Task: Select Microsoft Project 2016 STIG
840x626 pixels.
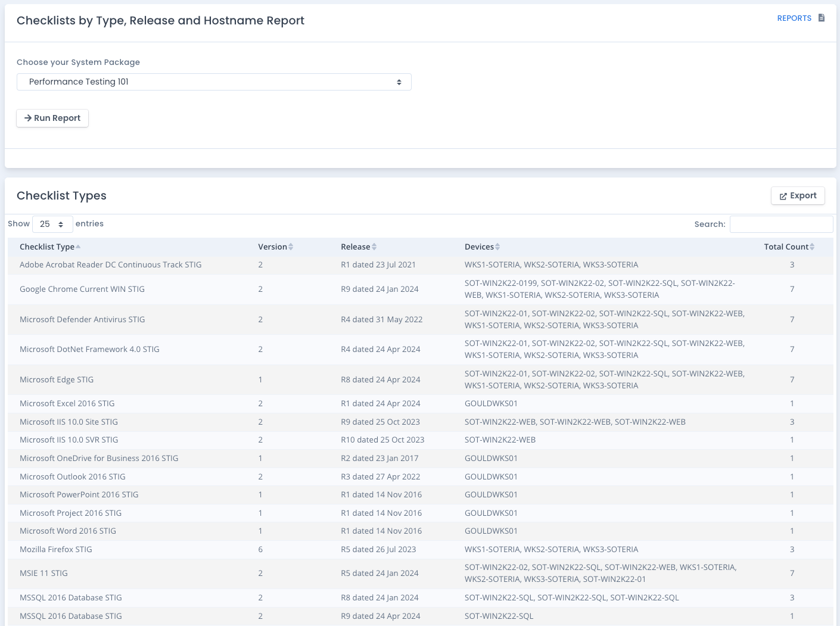Action: 70,513
